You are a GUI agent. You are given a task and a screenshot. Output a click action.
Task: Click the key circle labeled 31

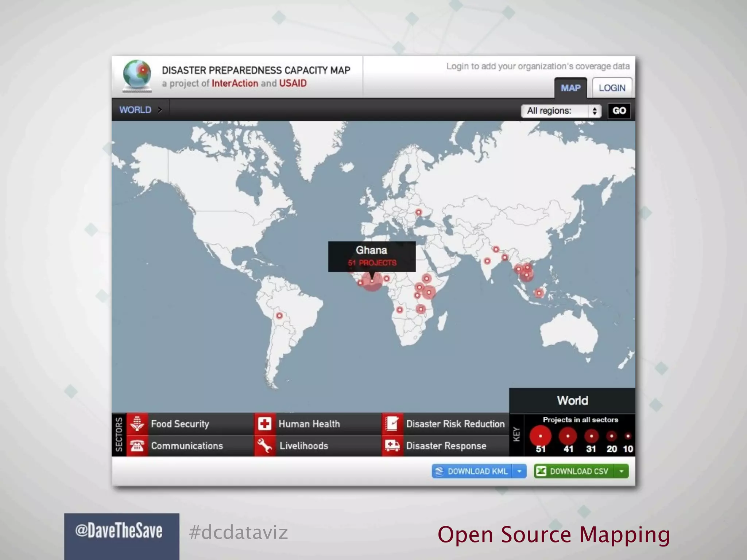point(591,436)
